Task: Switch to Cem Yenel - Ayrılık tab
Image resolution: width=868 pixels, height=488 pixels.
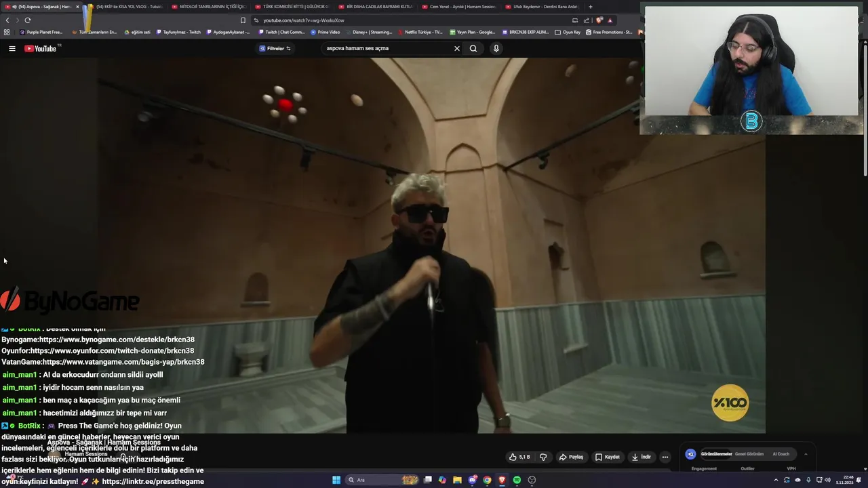Action: click(458, 7)
